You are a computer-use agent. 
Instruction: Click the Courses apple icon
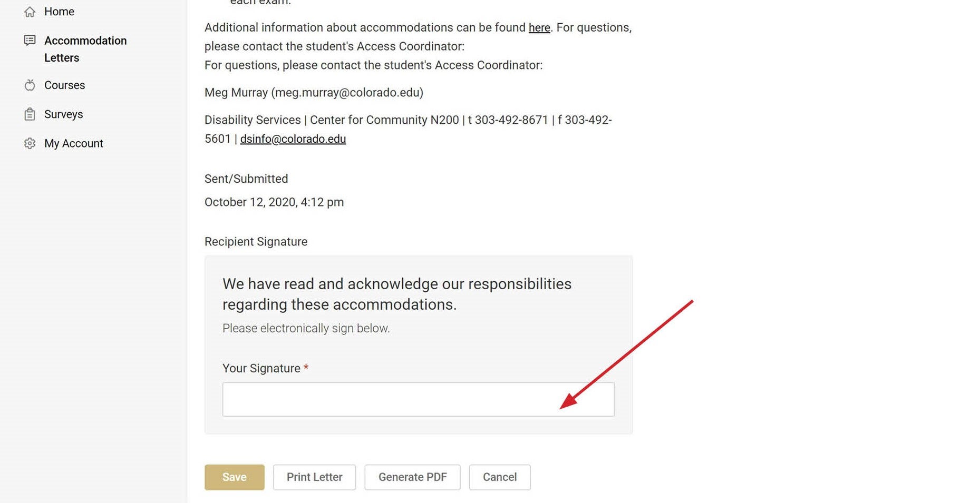click(x=30, y=85)
